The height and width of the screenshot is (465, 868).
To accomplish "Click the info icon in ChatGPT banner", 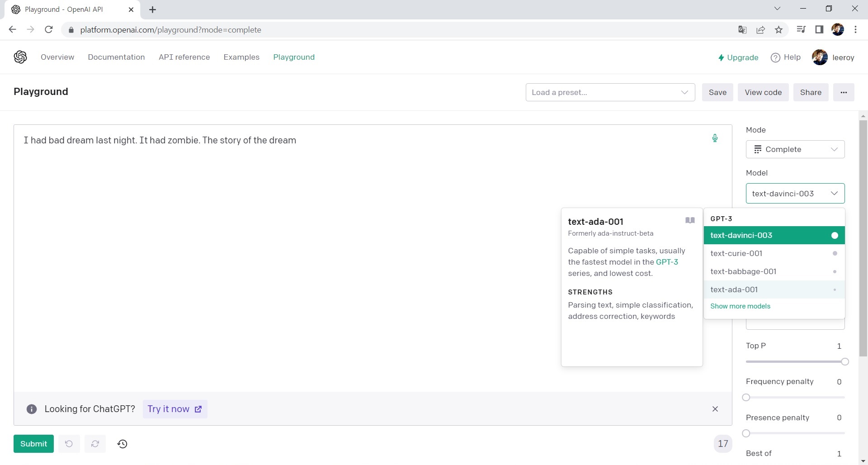I will [x=32, y=409].
